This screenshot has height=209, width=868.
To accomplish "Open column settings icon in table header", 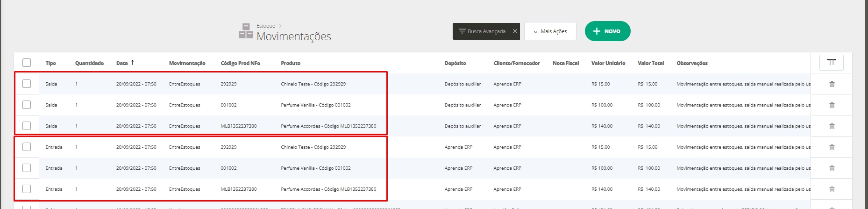I will [x=831, y=62].
